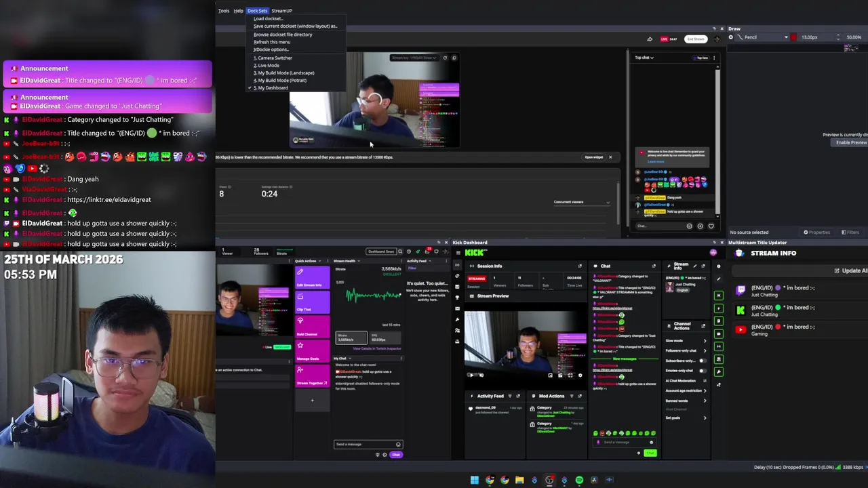Open the Help menu
The width and height of the screenshot is (868, 488).
239,11
